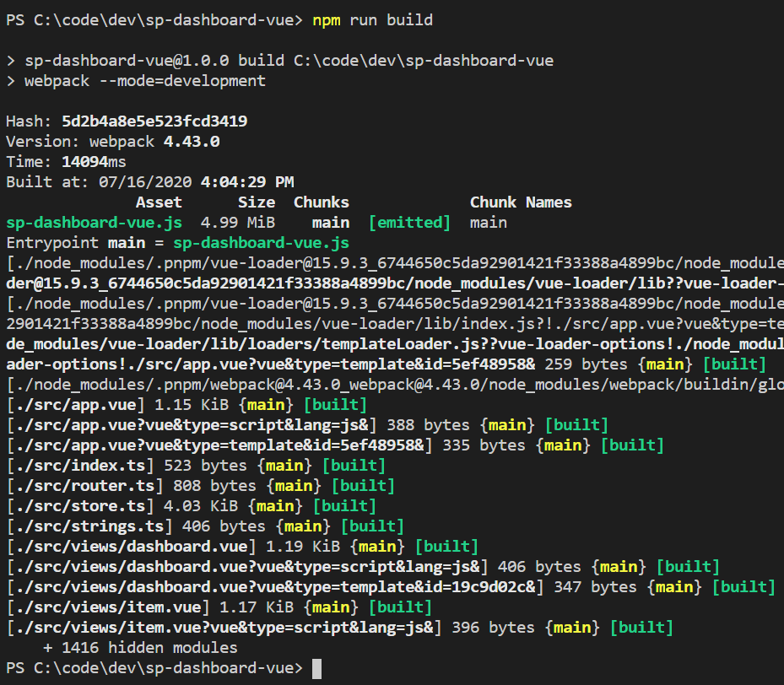This screenshot has height=685, width=784.
Task: Click app.vue template id=5ef48958 short module line
Action: click(x=336, y=445)
